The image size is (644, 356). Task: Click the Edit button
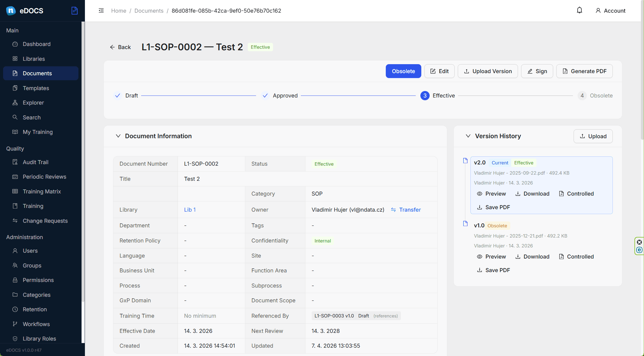click(x=440, y=71)
